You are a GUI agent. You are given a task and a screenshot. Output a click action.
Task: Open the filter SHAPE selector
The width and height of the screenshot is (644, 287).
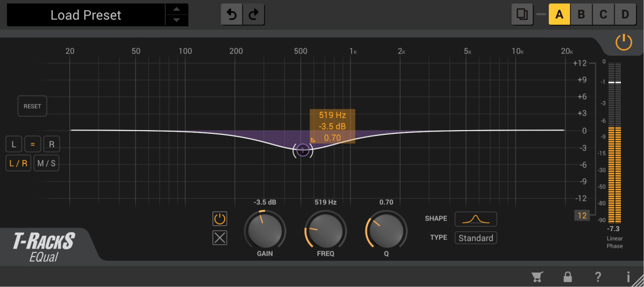[476, 219]
